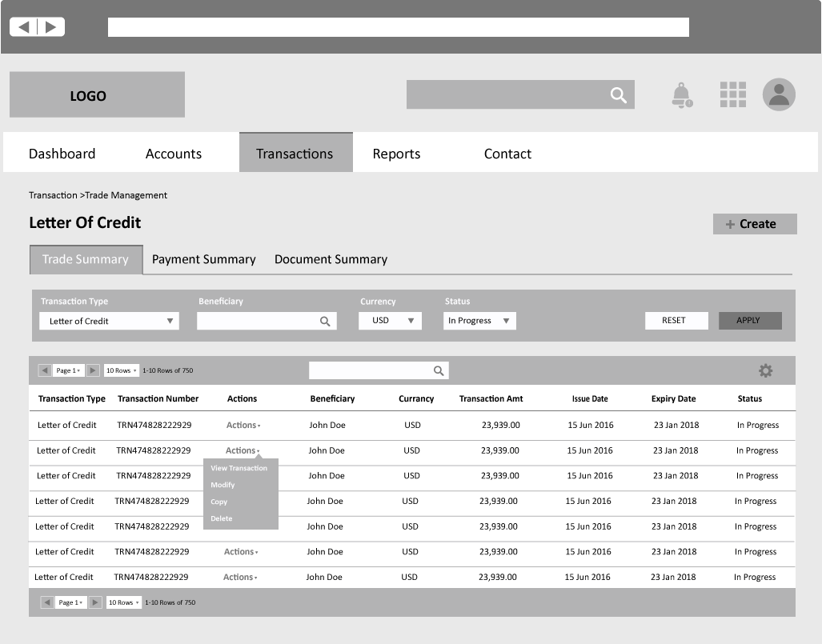
Task: Open the Dashboard nav item
Action: [62, 154]
